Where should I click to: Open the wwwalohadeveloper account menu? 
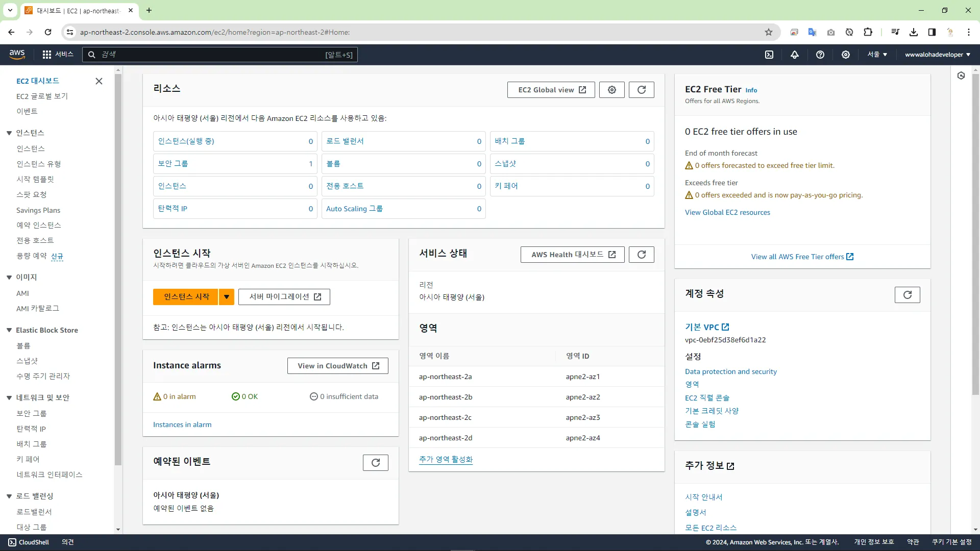tap(937, 55)
